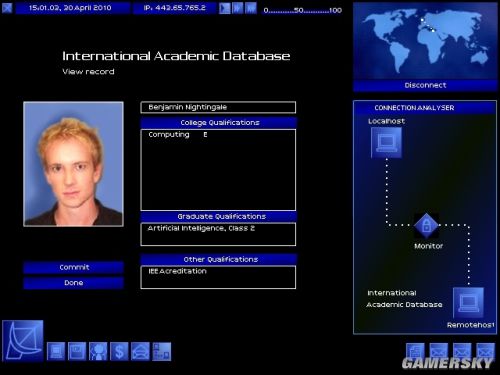Viewport: 500px width, 375px height.
Task: Click the Graduate Qualifications header
Action: pos(218,217)
